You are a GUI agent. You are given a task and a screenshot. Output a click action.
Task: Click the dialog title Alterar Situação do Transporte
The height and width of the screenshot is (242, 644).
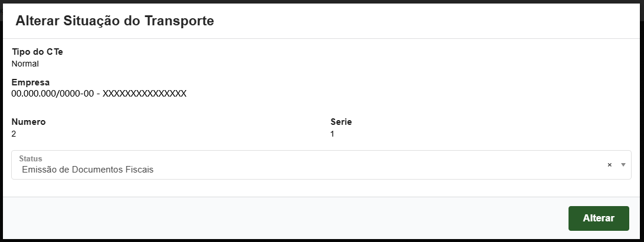[x=114, y=21]
